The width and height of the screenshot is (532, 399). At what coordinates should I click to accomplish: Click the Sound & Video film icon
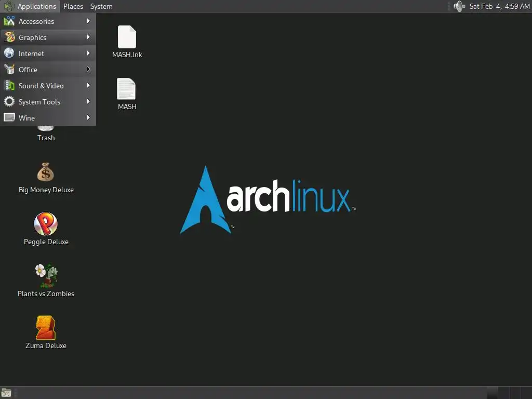(x=9, y=86)
